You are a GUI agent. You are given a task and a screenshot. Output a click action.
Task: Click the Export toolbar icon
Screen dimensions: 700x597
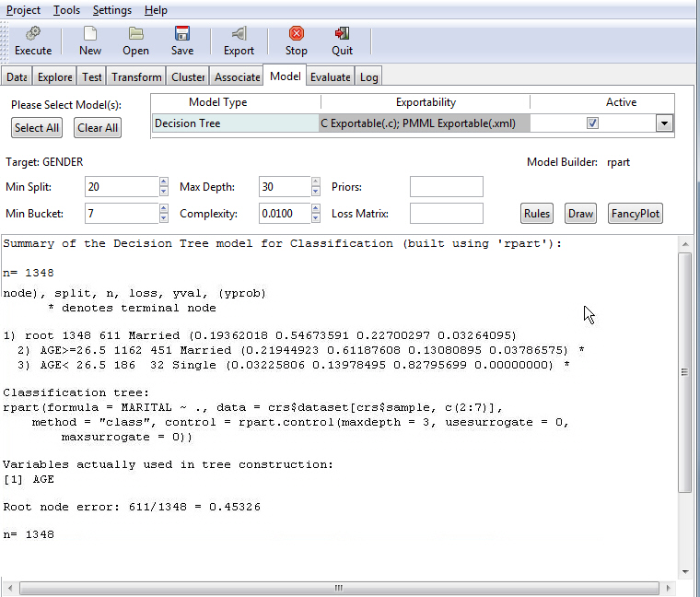(x=239, y=33)
